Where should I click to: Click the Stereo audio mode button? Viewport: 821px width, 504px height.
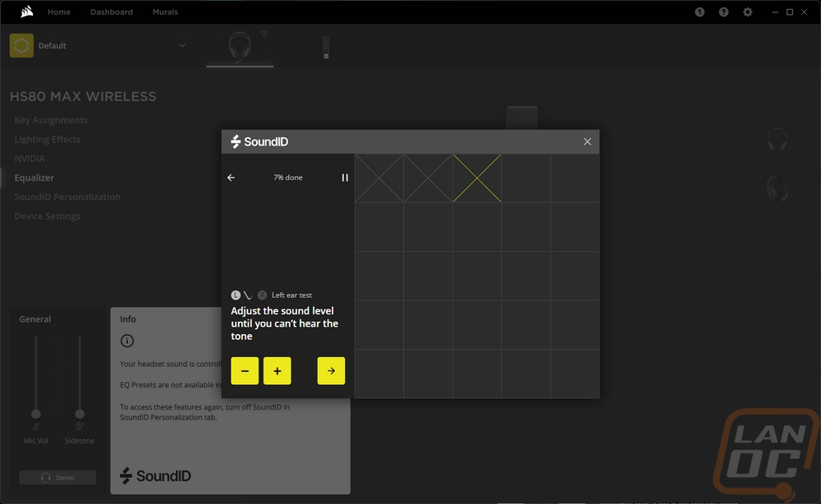click(x=57, y=477)
